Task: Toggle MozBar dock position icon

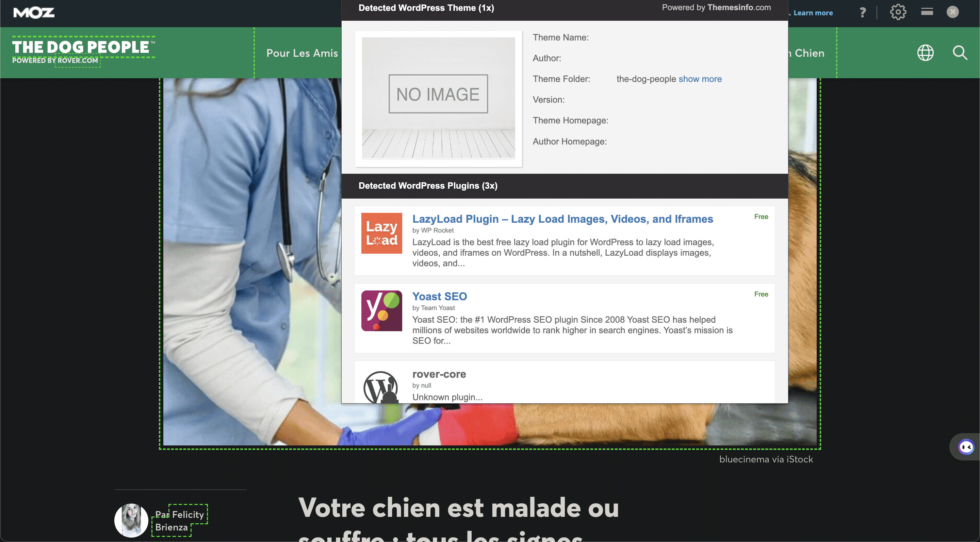Action: click(x=927, y=12)
